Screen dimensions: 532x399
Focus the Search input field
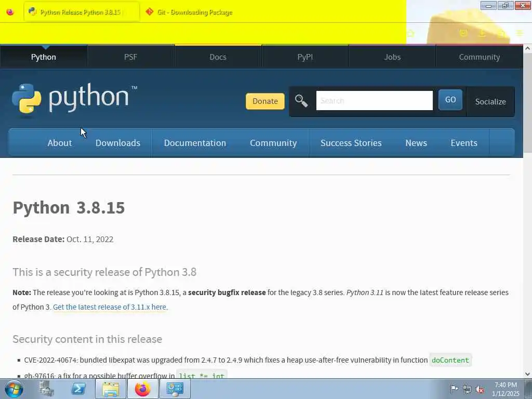[374, 100]
